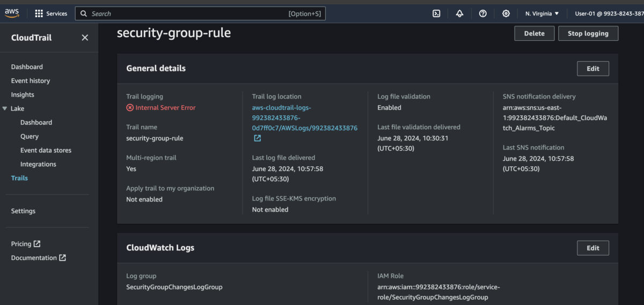
Task: Open the notifications bell icon
Action: [x=459, y=13]
